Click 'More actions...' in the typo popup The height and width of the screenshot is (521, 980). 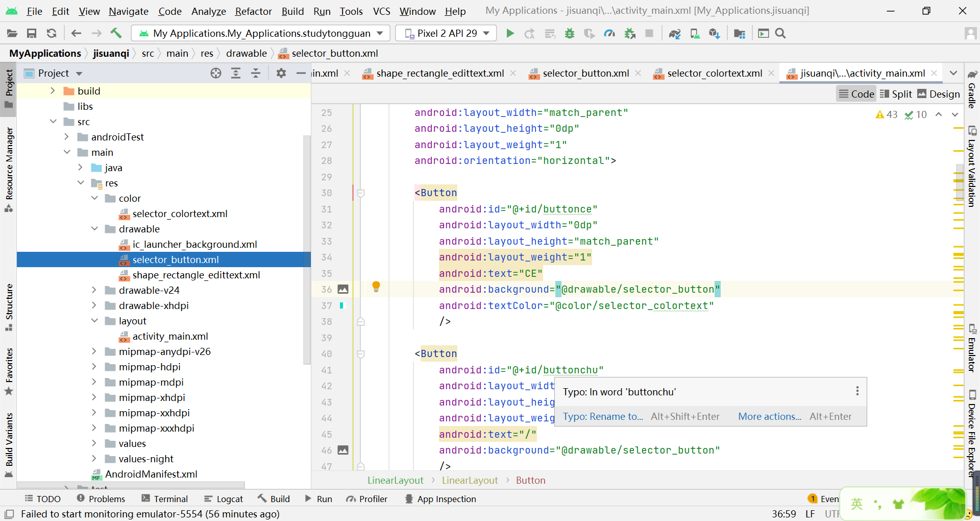coord(769,416)
